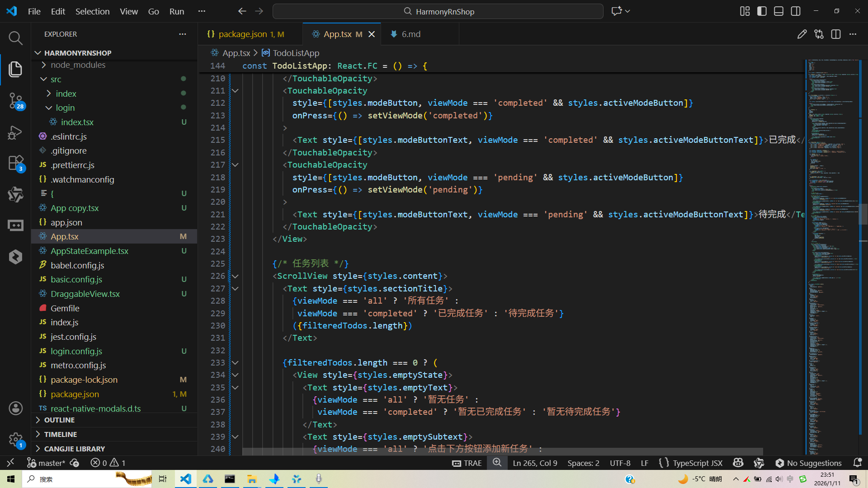Open Run and Debug view

(15, 132)
